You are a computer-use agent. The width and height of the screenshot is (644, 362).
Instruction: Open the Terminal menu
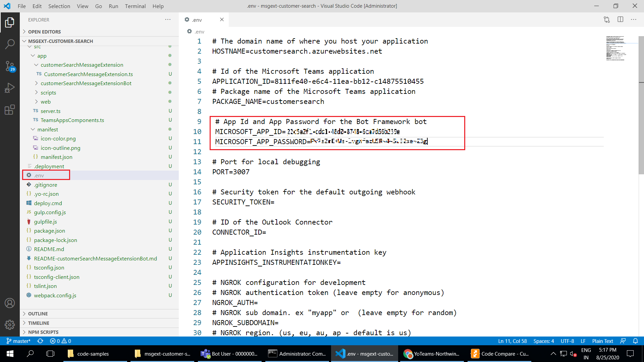pyautogui.click(x=135, y=6)
